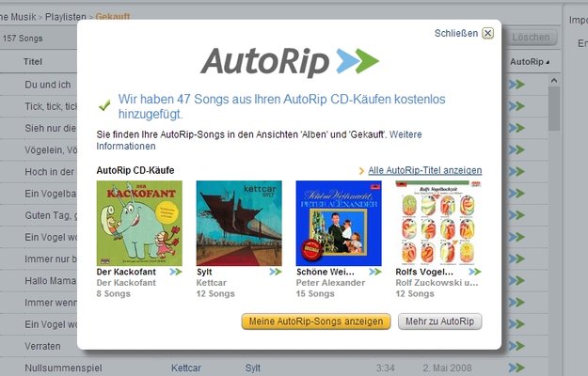This screenshot has width=588, height=376.
Task: Click AutoRip icon in Nullsummenspiel row
Action: click(516, 368)
